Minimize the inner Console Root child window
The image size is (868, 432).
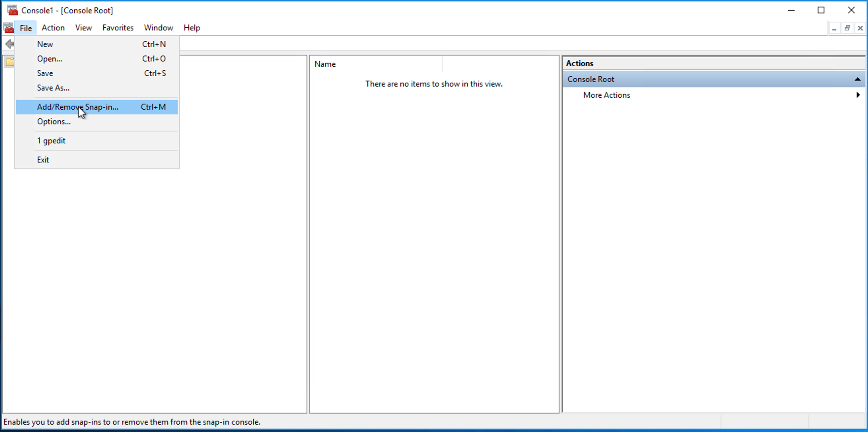click(x=834, y=28)
